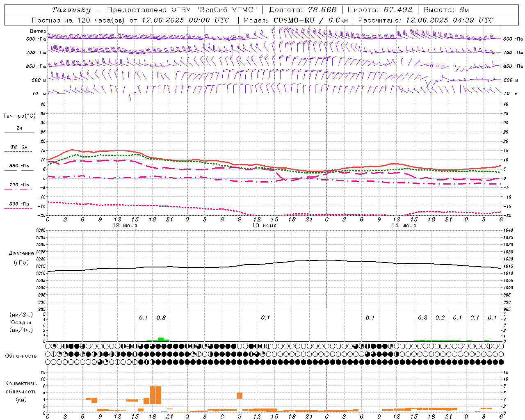Select the model label COSMO-RU / 6.6км
Viewport: 525px width, 420px height.
311,20
